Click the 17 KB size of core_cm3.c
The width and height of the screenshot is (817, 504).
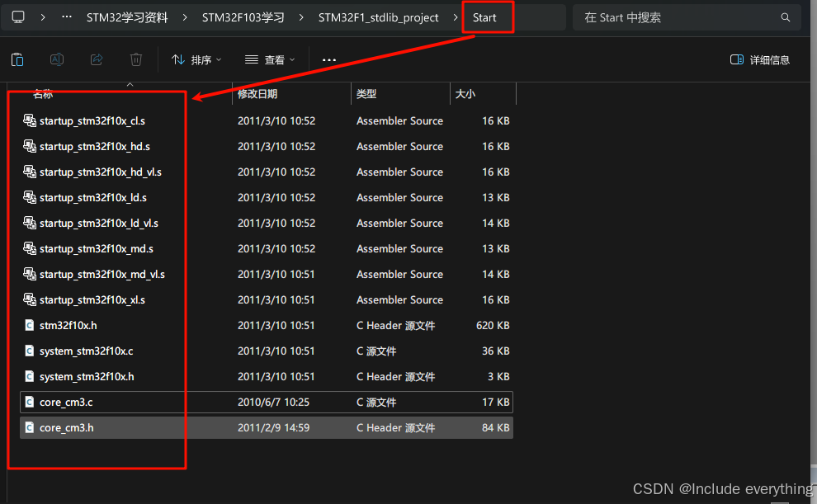(495, 402)
